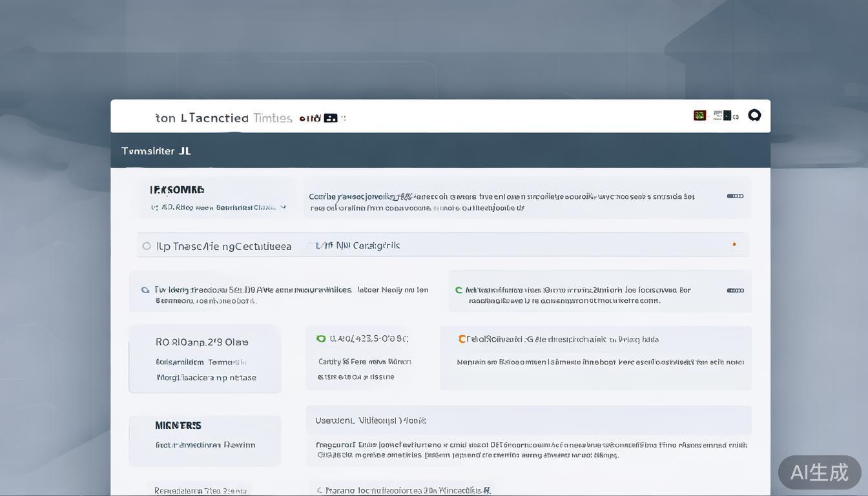Select the second radio option 'Caraigrils'

tap(311, 245)
